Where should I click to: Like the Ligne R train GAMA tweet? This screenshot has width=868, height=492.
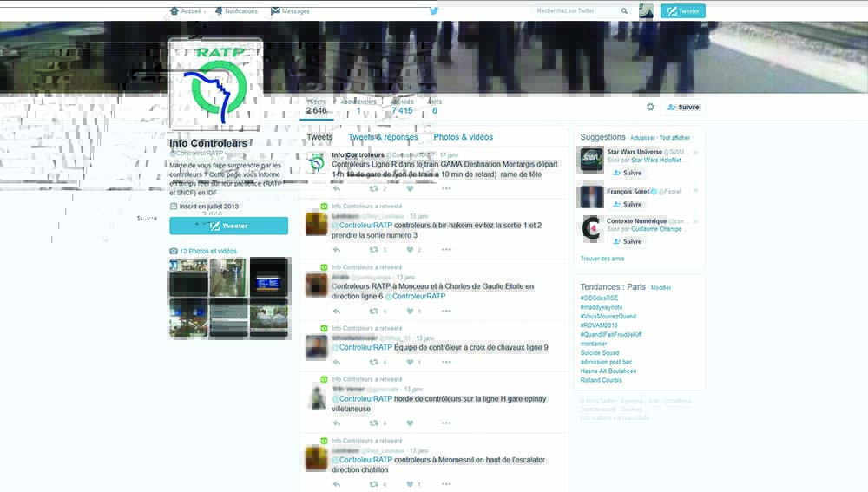(x=410, y=188)
